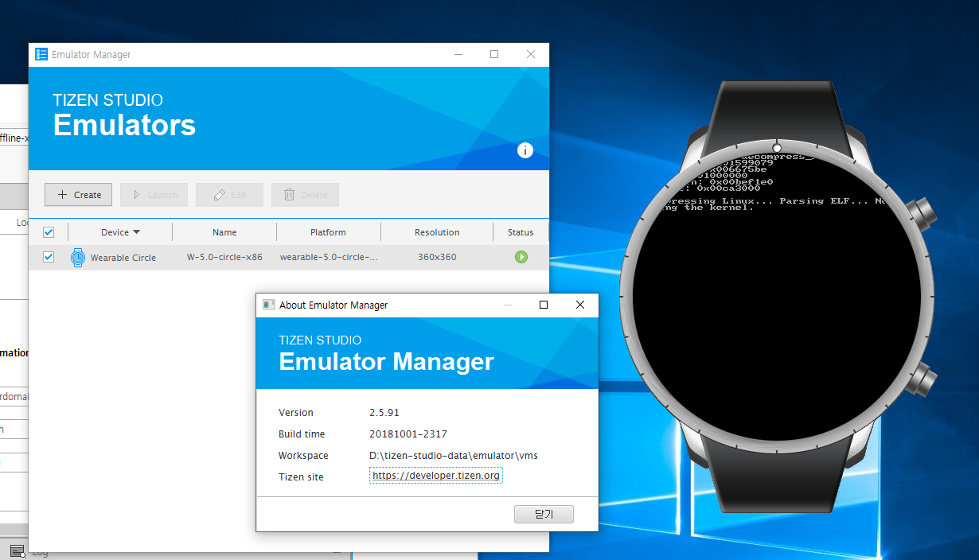This screenshot has width=979, height=560.
Task: Sort by the Name column header
Action: click(x=224, y=232)
